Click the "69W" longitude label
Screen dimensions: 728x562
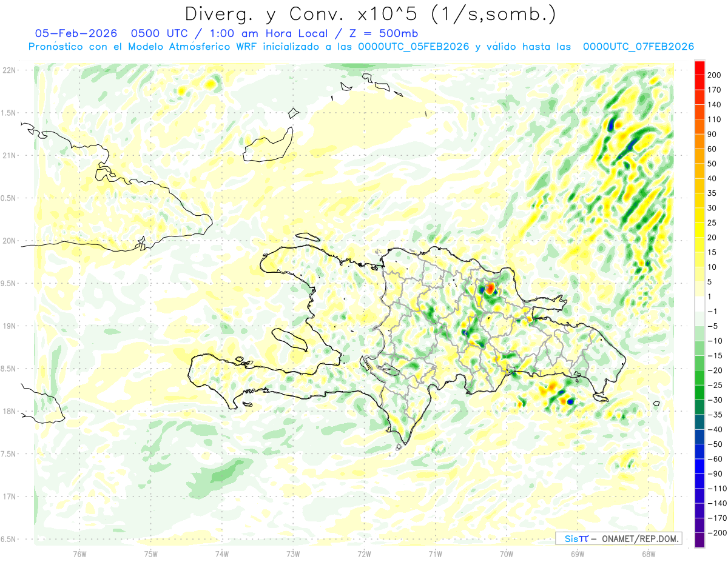578,554
